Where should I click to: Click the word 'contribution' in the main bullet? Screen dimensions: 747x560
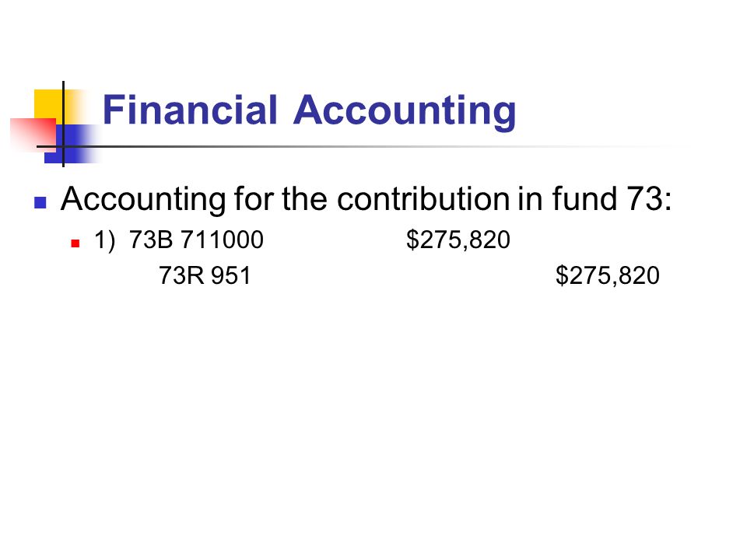point(423,198)
